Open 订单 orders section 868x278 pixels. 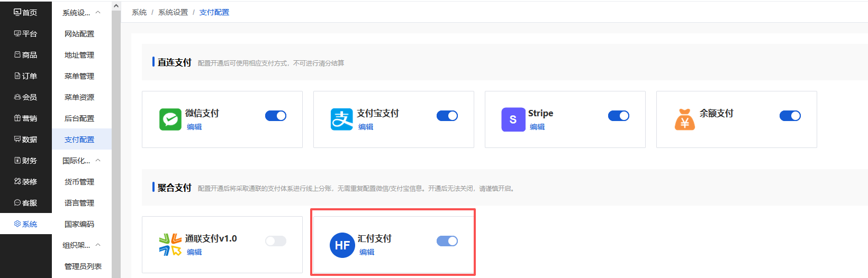click(25, 76)
